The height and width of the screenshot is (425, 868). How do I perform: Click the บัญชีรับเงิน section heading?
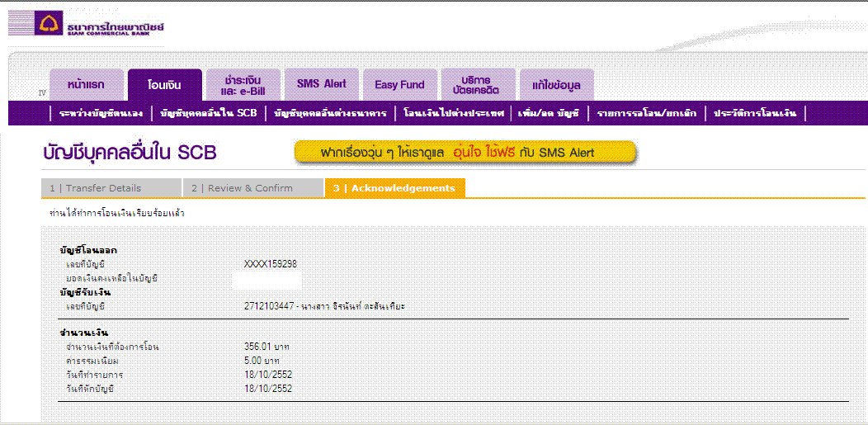(x=85, y=292)
